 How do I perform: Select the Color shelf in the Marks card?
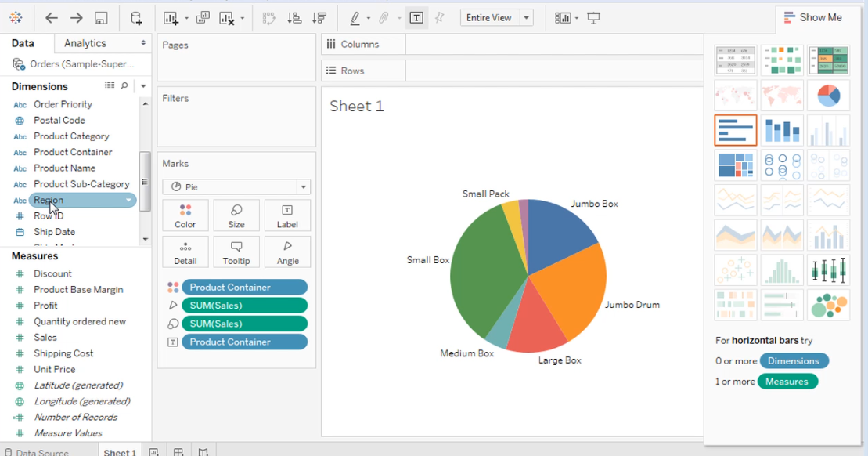point(185,215)
